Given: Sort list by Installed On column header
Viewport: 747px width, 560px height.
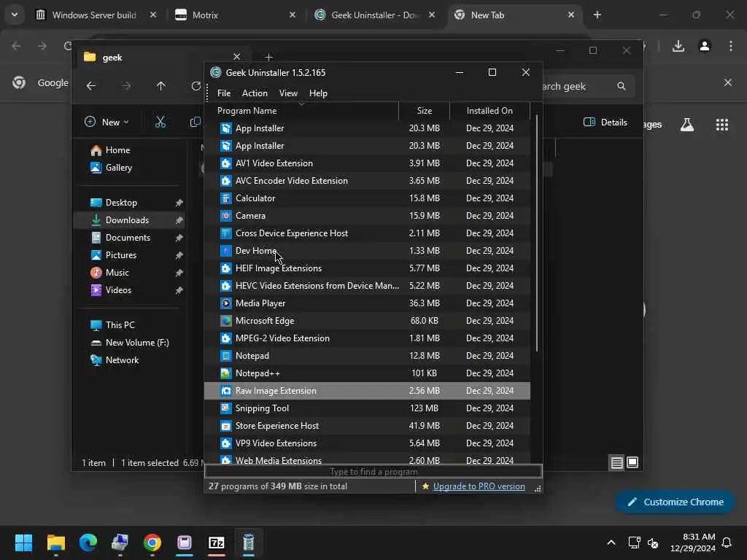Looking at the screenshot, I should coord(489,111).
